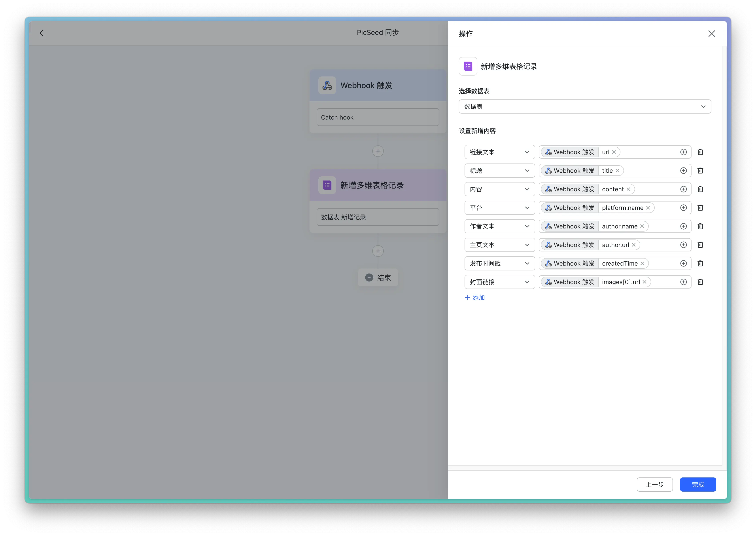The width and height of the screenshot is (756, 536).
Task: Remove the 封面链接 row with trash icon
Action: (700, 282)
